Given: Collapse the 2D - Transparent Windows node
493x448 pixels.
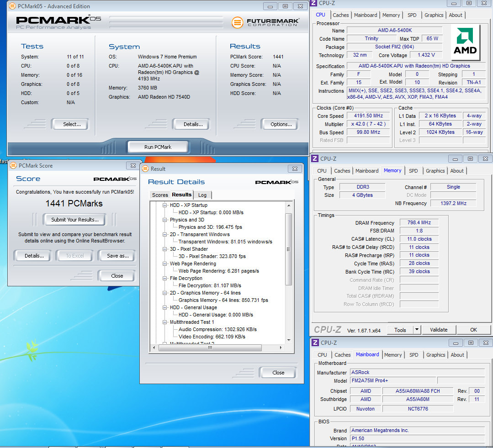Looking at the screenshot, I should pyautogui.click(x=164, y=234).
